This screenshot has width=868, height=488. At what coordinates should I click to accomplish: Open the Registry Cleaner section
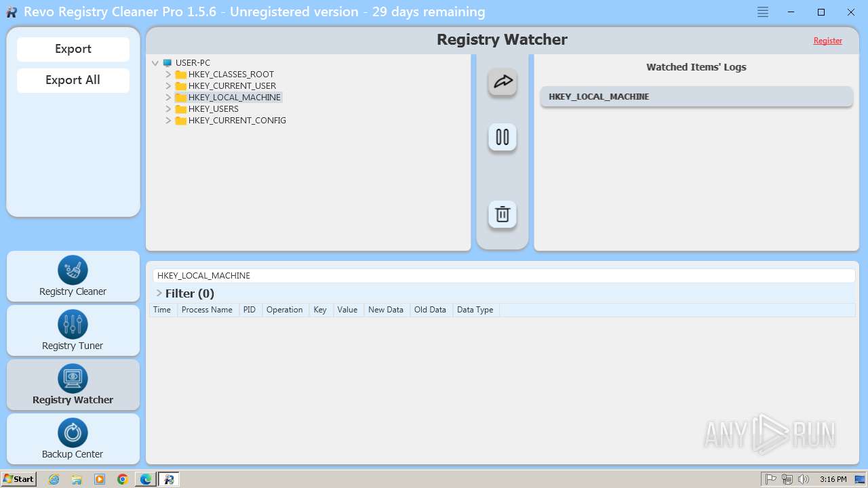(x=73, y=276)
